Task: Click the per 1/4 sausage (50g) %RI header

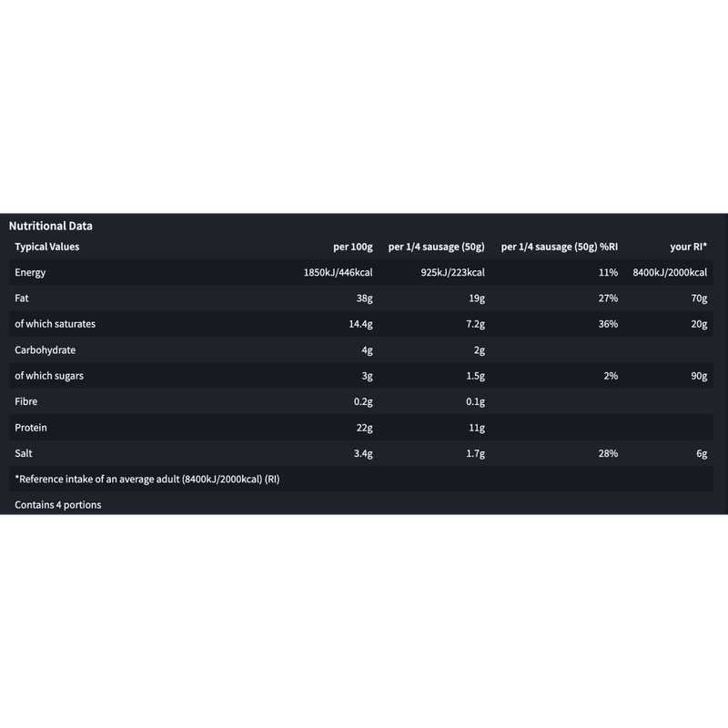Action: pos(560,247)
